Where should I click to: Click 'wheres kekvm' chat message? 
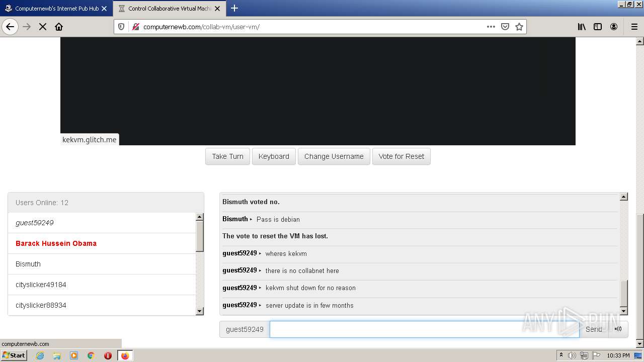(286, 253)
